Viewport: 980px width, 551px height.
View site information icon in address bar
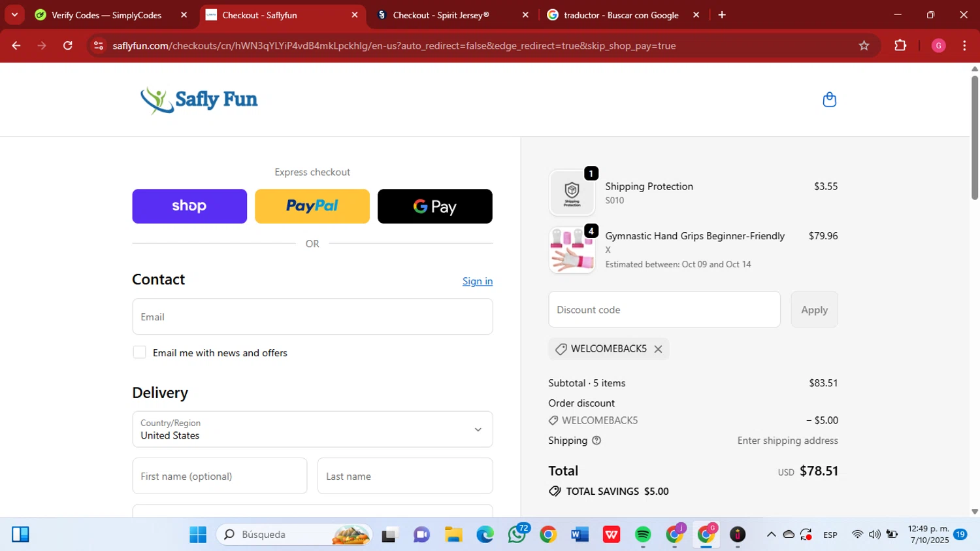99,46
